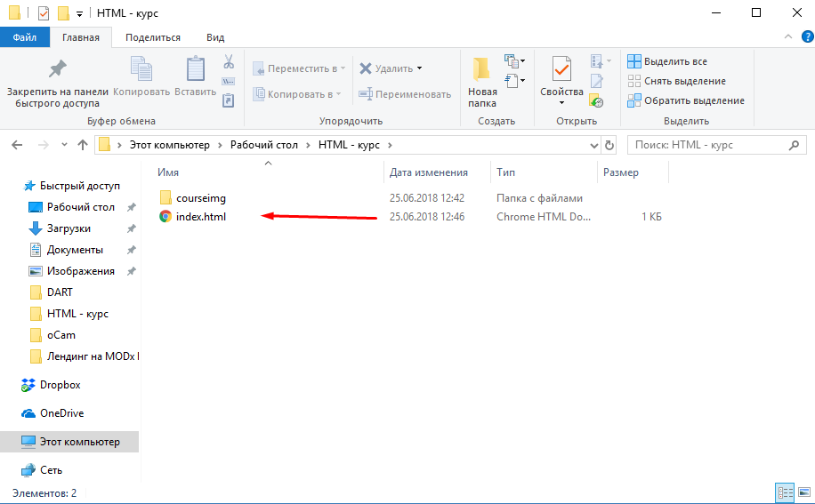Open Свойства dropdown arrow

click(561, 103)
